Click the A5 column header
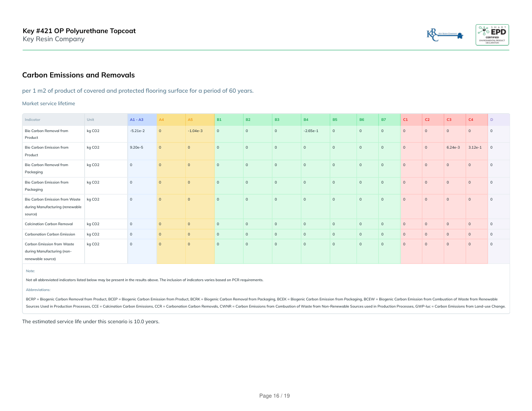This screenshot has height=411, width=532. pyautogui.click(x=190, y=120)
